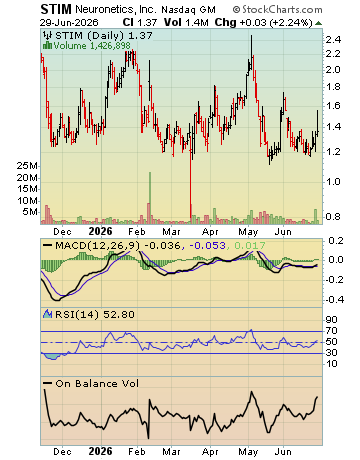This screenshot has width=360, height=460.
Task: Click the Volume 1,426,898 legend text
Action: coord(92,46)
